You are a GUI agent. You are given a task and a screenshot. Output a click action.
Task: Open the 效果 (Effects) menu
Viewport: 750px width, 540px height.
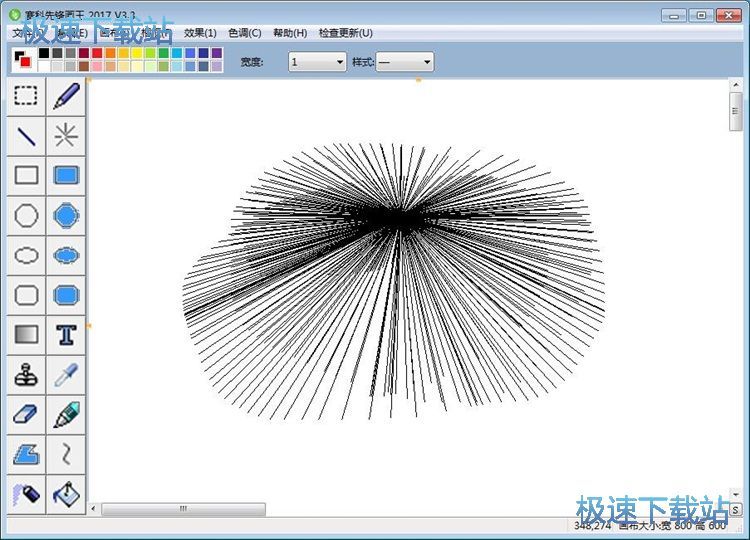coord(200,33)
